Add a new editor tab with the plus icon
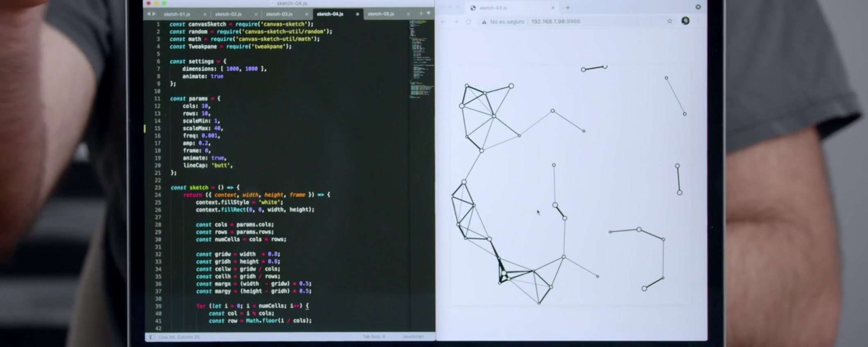868x347 pixels. [x=420, y=14]
